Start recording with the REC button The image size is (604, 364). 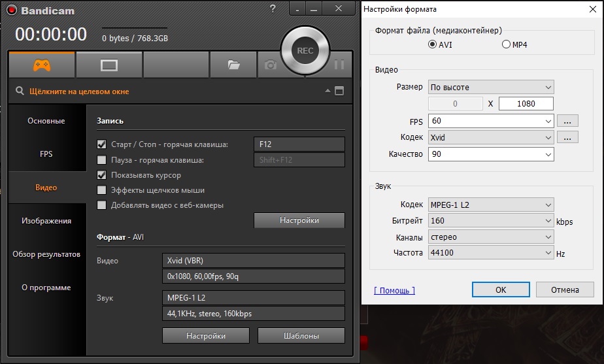click(305, 51)
